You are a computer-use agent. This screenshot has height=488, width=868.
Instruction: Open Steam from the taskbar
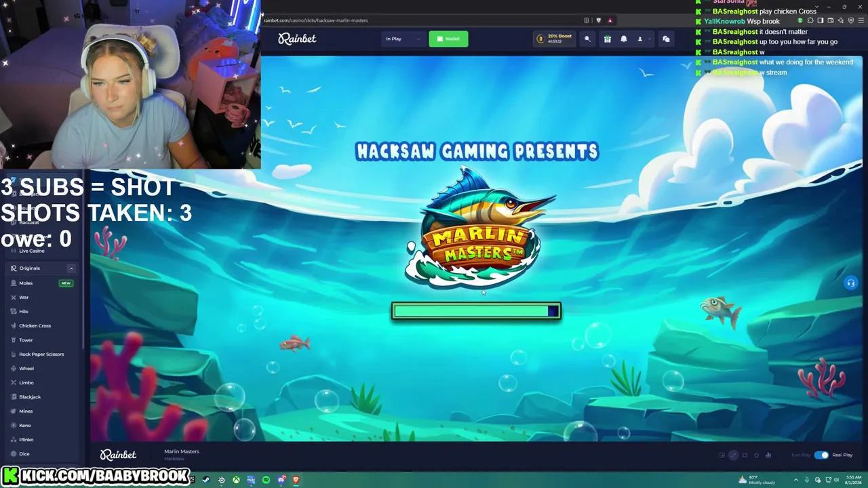(x=206, y=480)
